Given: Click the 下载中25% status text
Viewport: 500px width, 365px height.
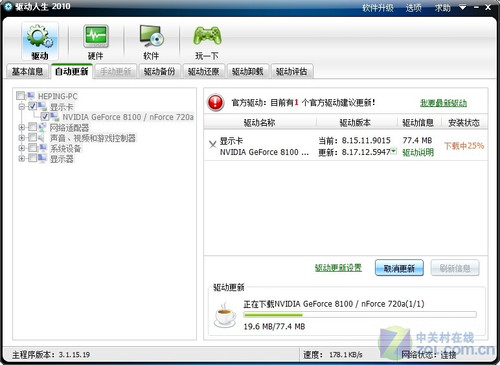Looking at the screenshot, I should 464,146.
